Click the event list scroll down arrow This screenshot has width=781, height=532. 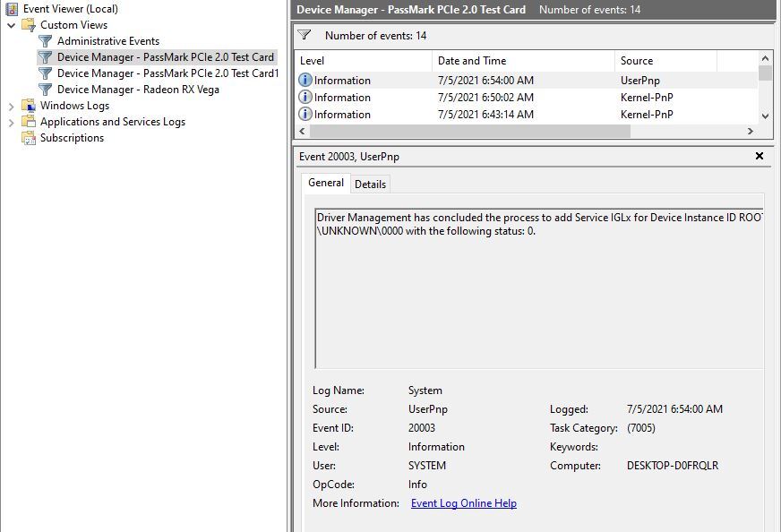coord(766,116)
